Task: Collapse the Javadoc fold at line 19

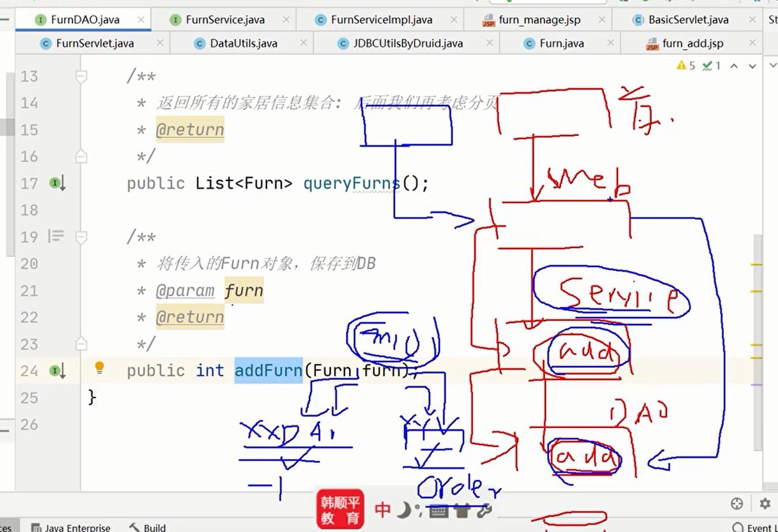Action: click(81, 236)
